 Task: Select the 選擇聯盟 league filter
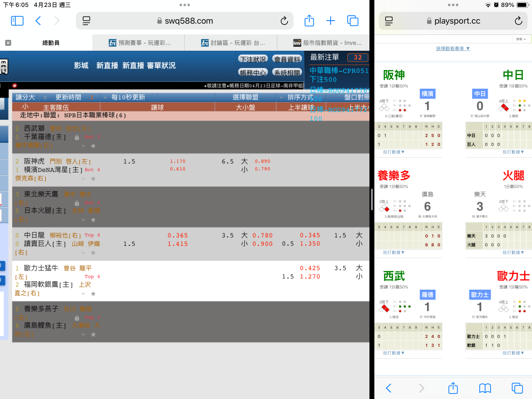245,98
